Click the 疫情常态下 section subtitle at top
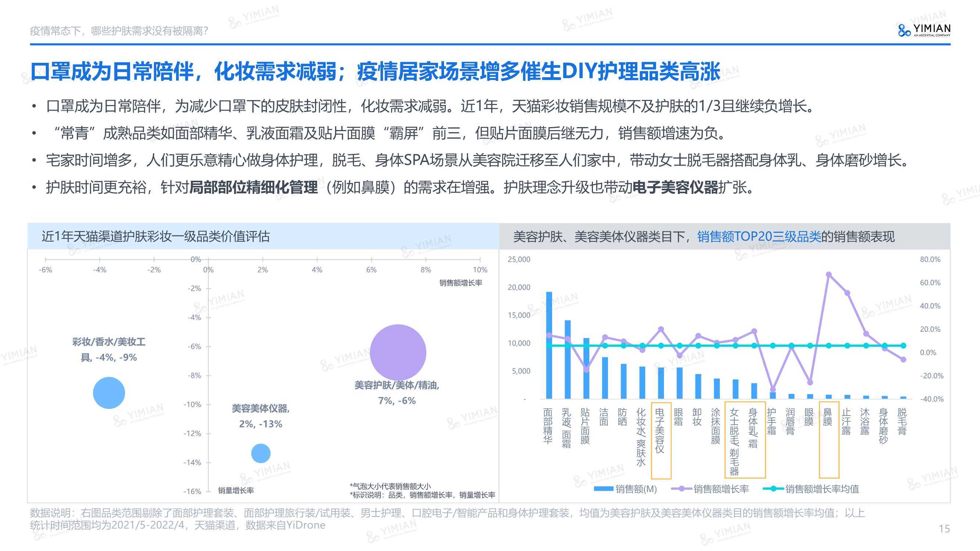This screenshot has width=980, height=551. 119,31
